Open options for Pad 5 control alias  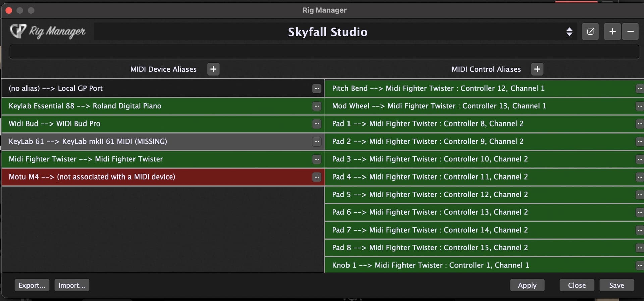pos(640,195)
